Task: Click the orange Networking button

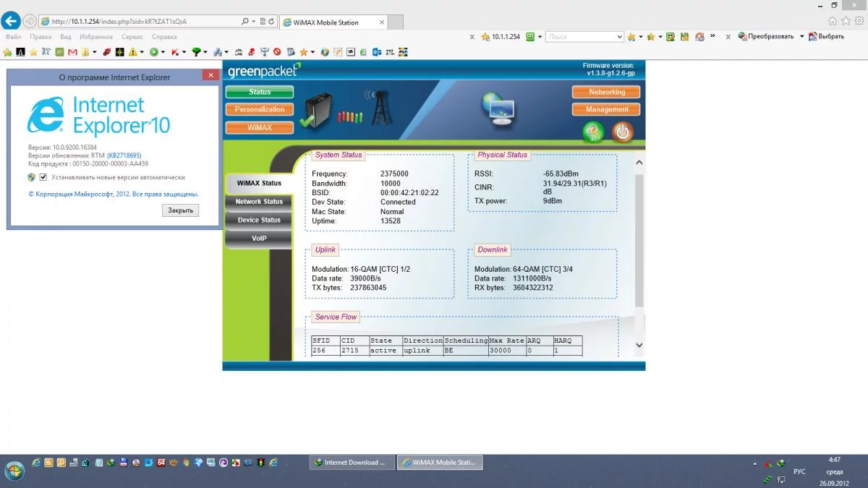Action: (x=606, y=92)
